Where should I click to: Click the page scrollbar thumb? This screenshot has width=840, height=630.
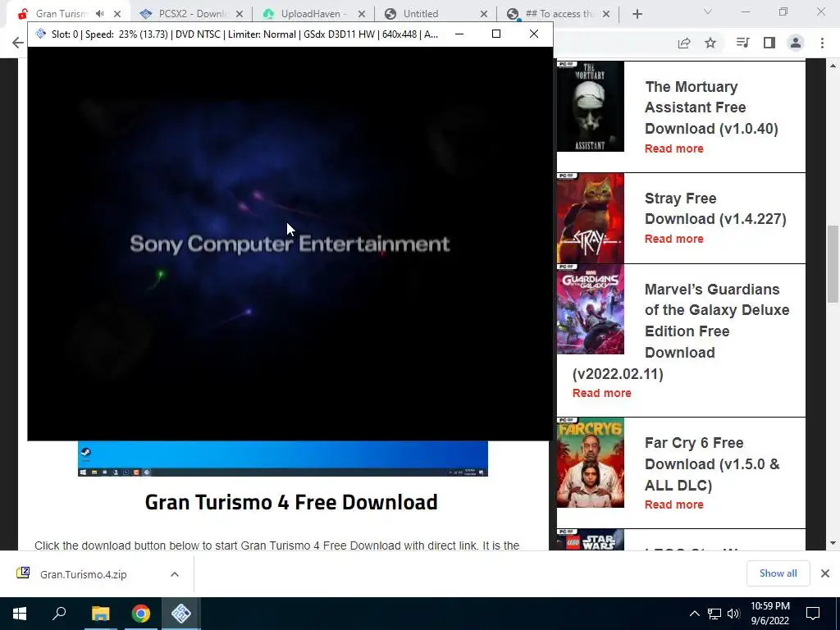tap(833, 264)
